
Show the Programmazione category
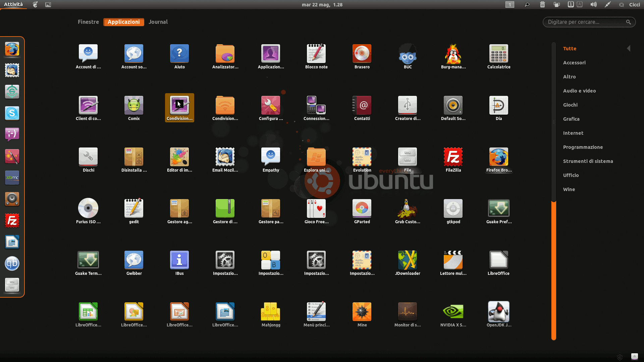(x=583, y=147)
